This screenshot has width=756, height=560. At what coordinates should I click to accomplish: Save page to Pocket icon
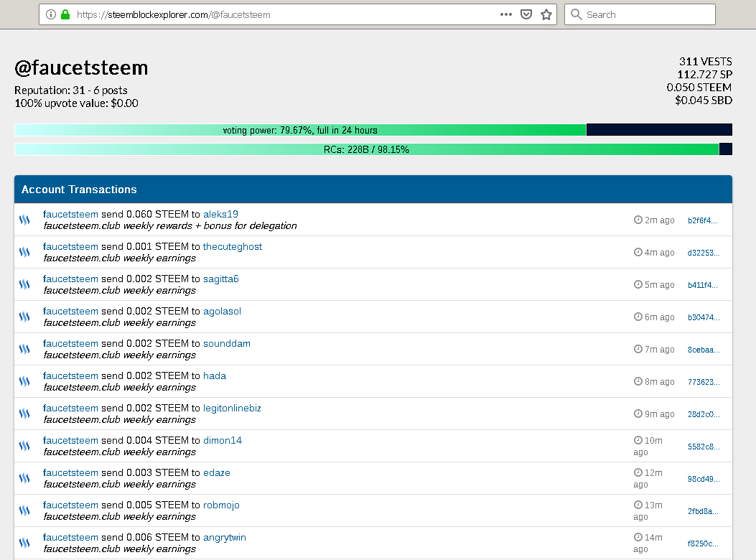526,14
